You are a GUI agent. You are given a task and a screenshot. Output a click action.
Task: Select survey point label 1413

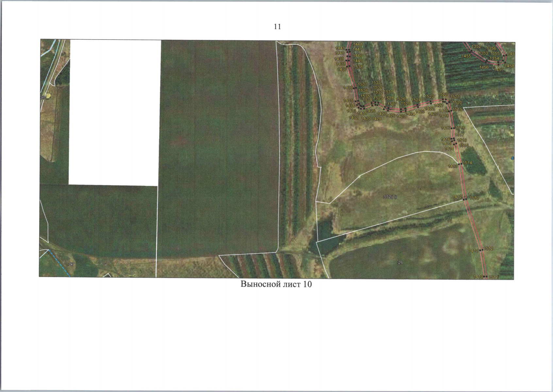452,166
